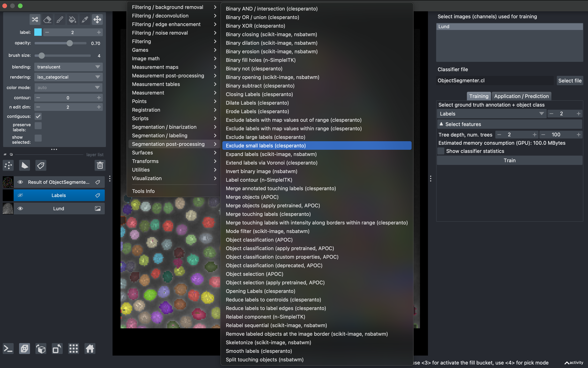Open the IPython console
This screenshot has height=368, width=588.
(8, 349)
